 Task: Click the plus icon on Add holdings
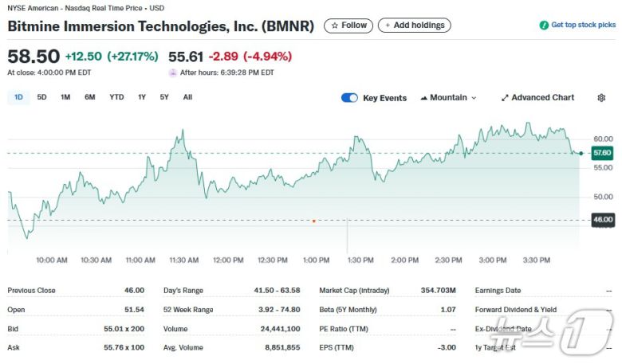point(388,25)
